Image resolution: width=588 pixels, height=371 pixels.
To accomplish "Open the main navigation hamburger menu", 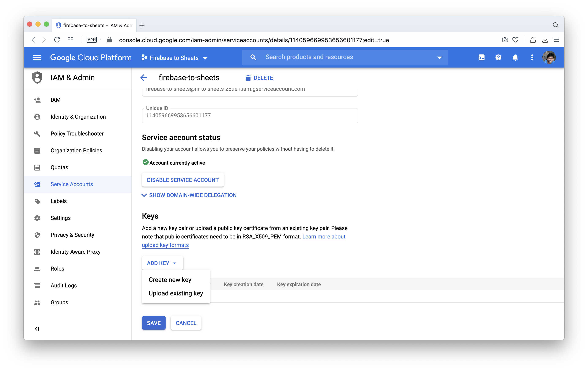I will (37, 58).
